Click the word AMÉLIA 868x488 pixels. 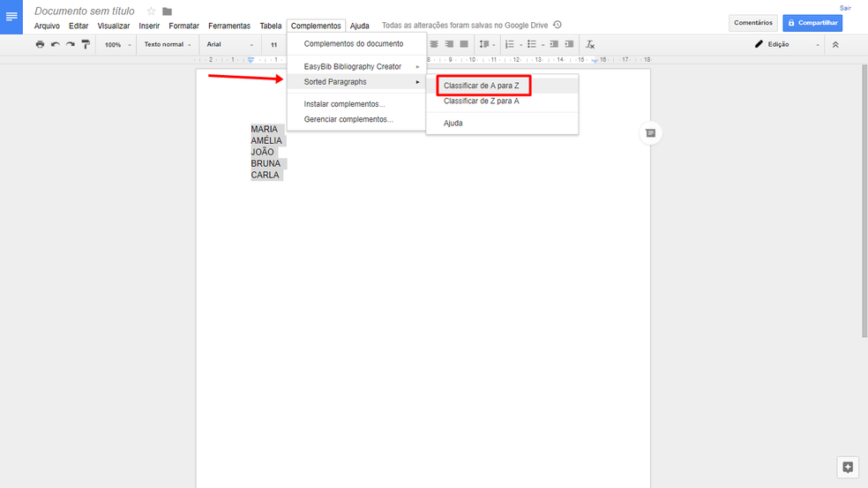pyautogui.click(x=266, y=140)
